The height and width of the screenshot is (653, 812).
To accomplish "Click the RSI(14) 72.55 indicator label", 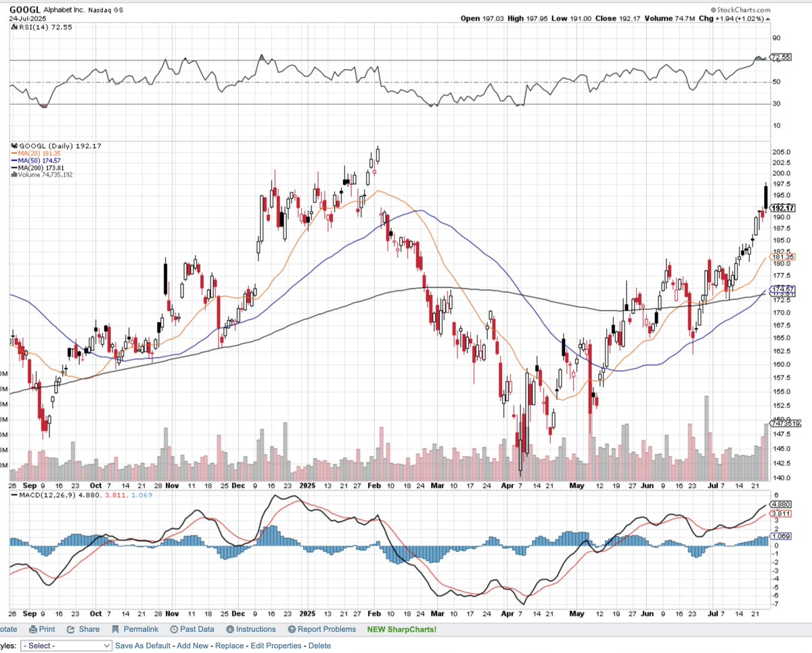I will [47, 27].
